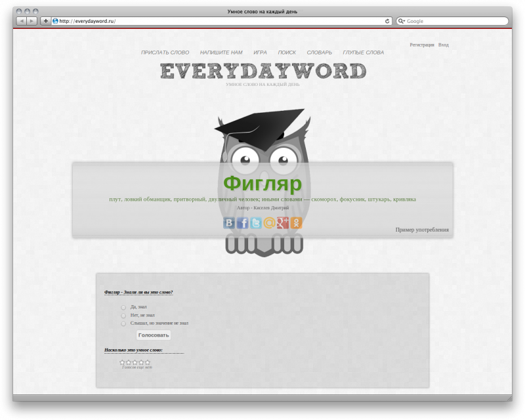
Task: Click the 'Вход' login link
Action: point(444,45)
